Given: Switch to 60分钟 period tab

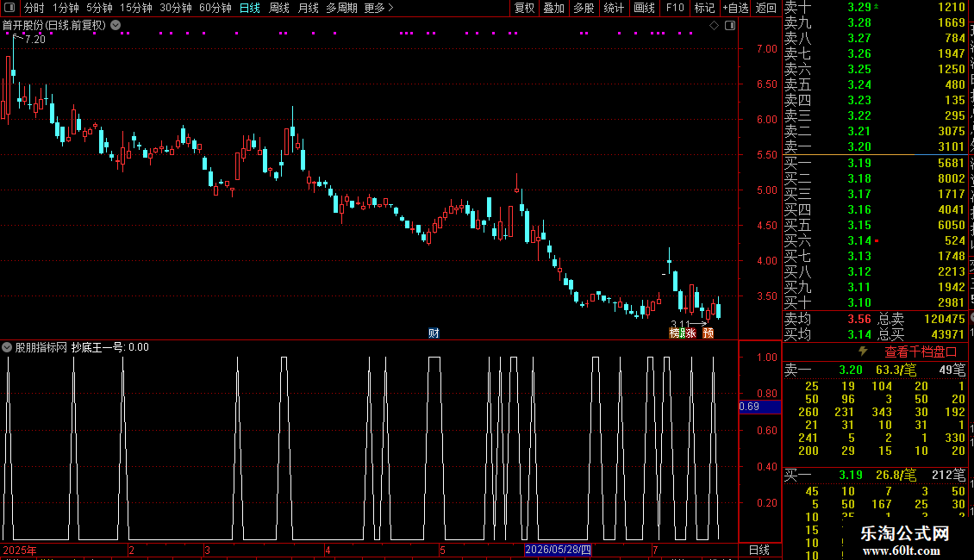Looking at the screenshot, I should pyautogui.click(x=215, y=8).
